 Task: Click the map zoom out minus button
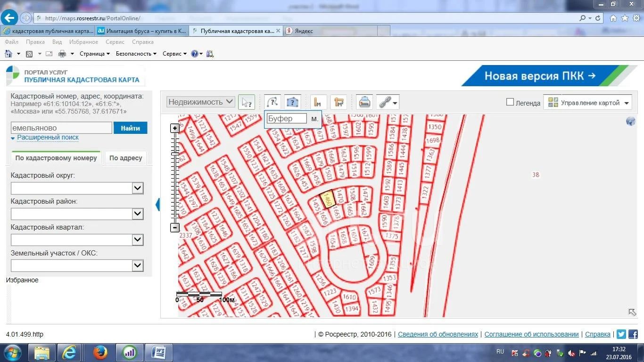coord(175,228)
